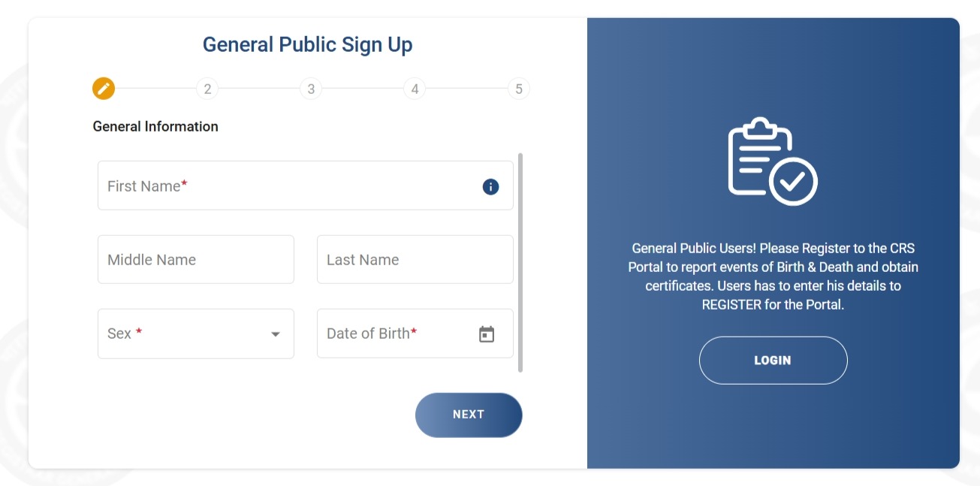
Task: Click the NEXT button
Action: [x=469, y=414]
